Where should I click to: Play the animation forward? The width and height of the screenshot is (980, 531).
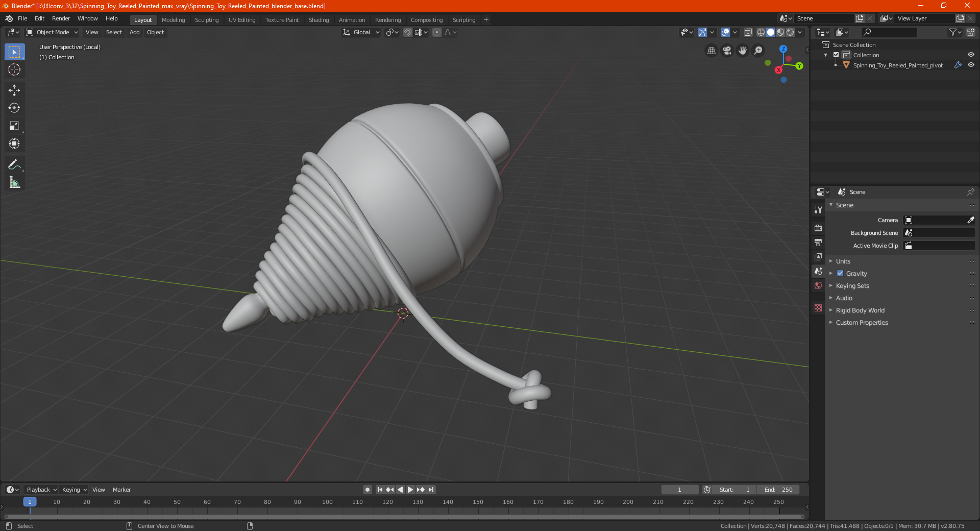click(410, 489)
